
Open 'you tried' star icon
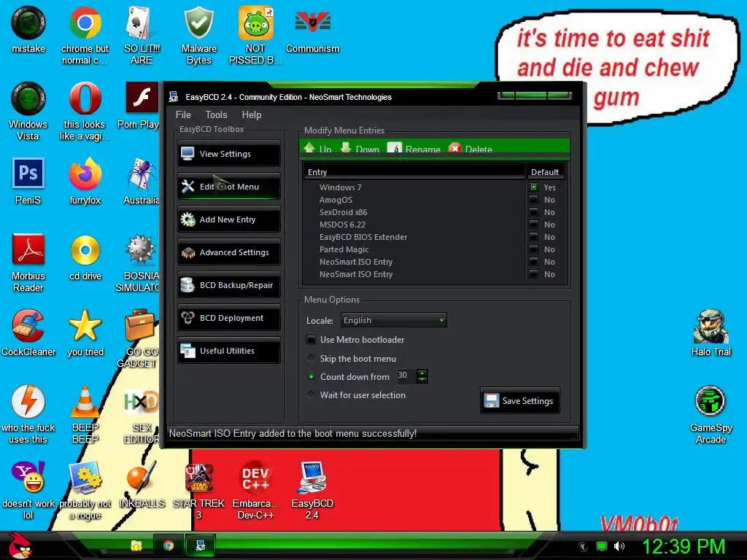point(85,332)
